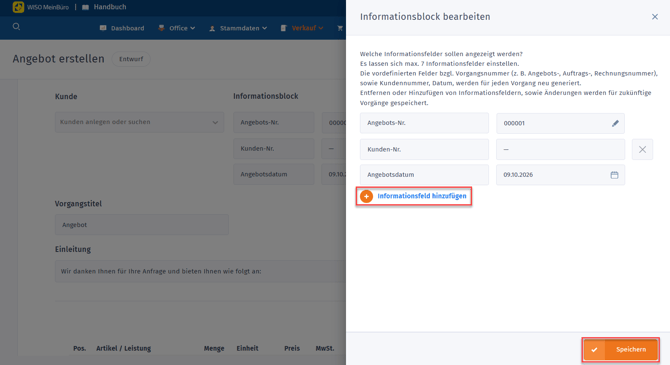The width and height of the screenshot is (670, 365).
Task: Click the orange plus icon
Action: (x=366, y=196)
